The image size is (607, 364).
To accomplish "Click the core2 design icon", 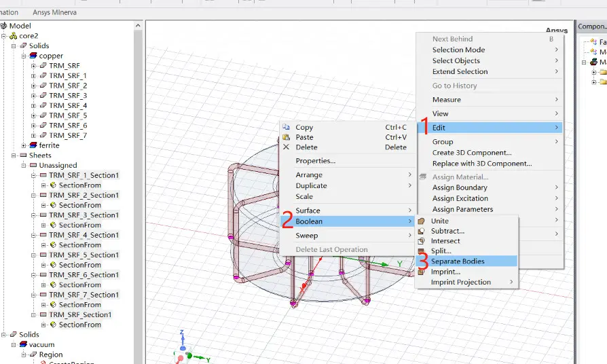I will 13,36.
